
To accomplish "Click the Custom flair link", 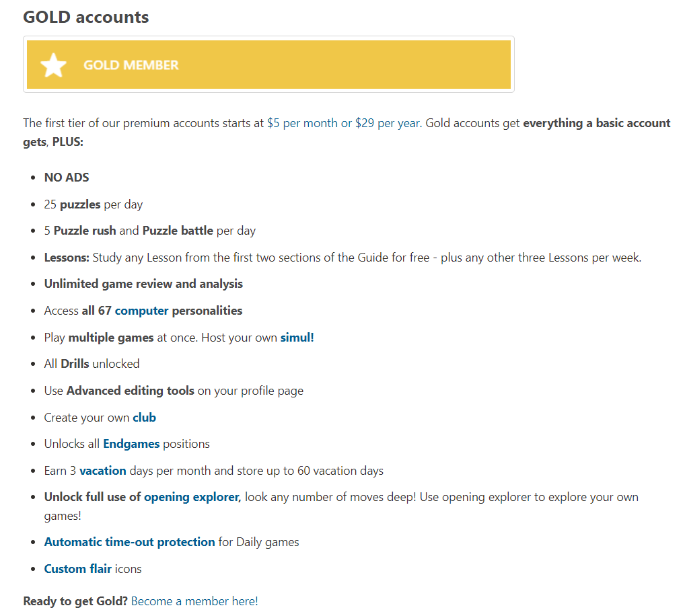I will 78,569.
